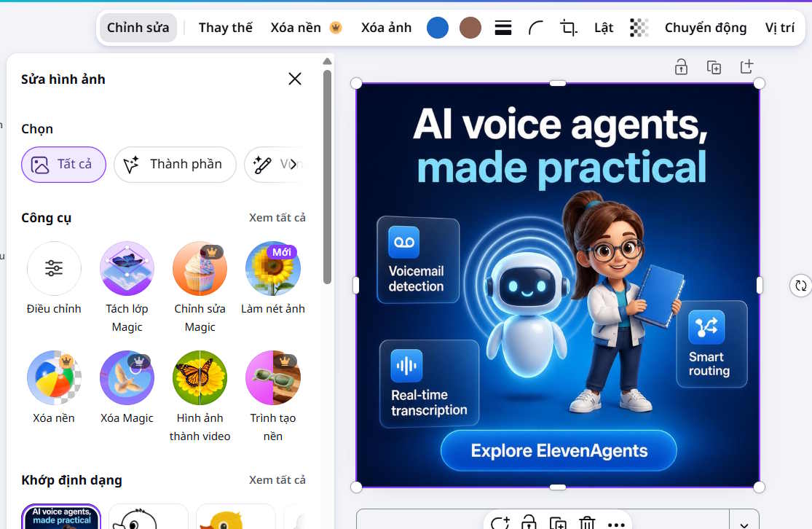The height and width of the screenshot is (529, 812).
Task: Select the brown color swatch
Action: click(470, 28)
